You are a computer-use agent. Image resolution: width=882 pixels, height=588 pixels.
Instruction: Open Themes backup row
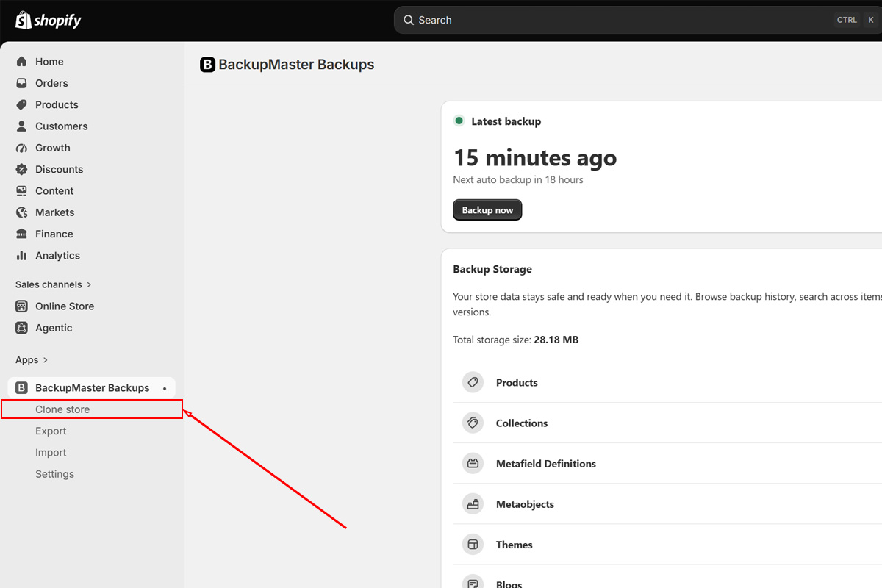tap(667, 545)
